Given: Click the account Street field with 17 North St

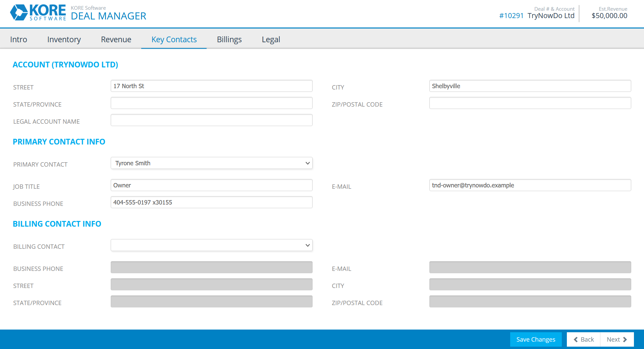Looking at the screenshot, I should coord(212,86).
